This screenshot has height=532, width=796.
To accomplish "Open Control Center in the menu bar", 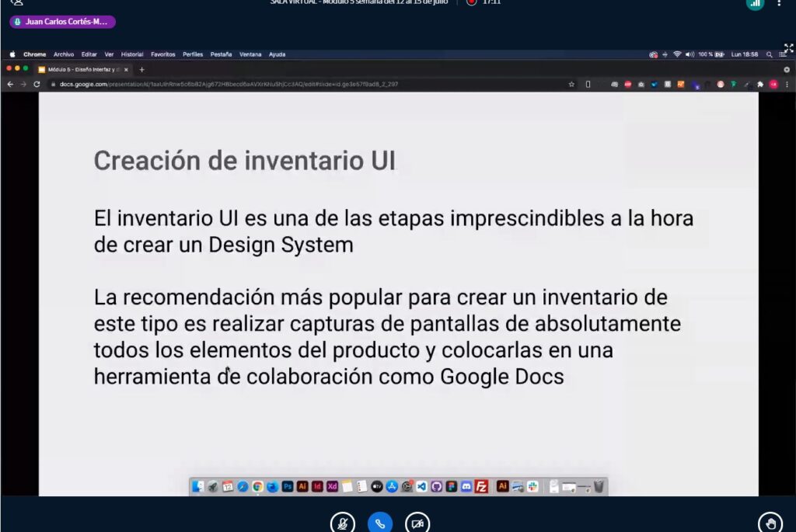I will pos(782,54).
